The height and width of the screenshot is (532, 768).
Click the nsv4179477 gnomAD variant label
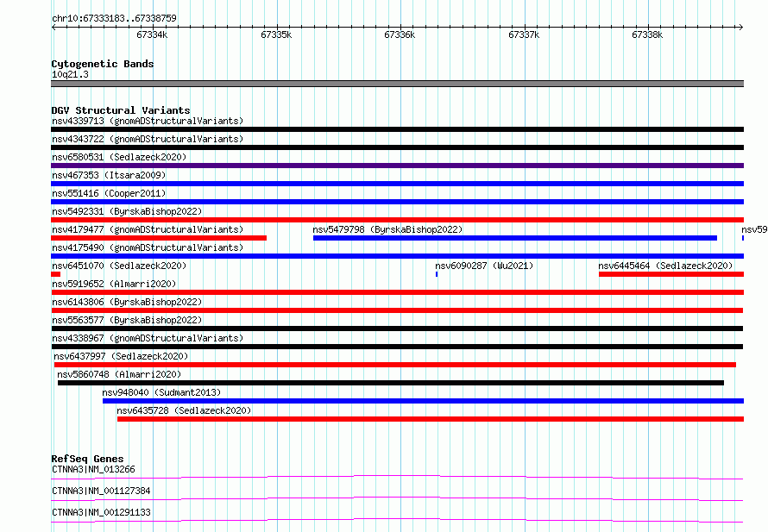(x=148, y=229)
